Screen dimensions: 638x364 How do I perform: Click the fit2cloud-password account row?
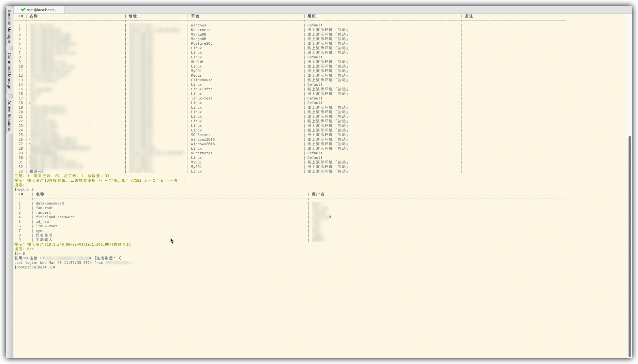pos(55,217)
